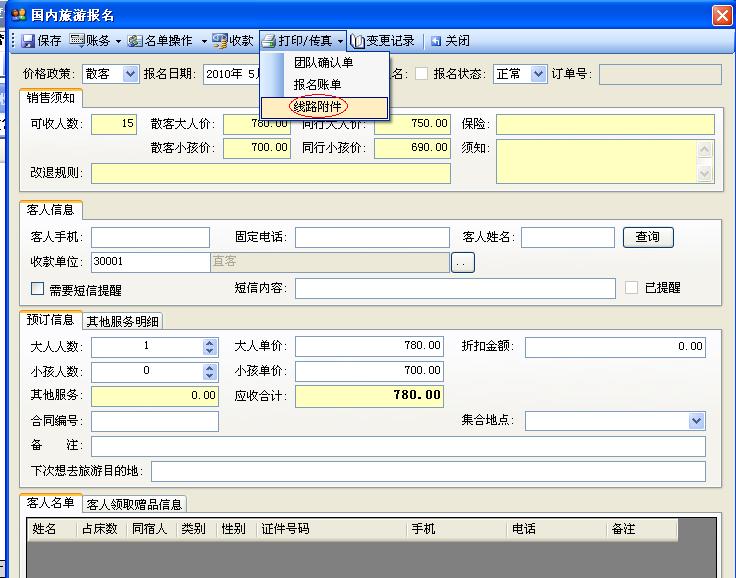The image size is (736, 578).
Task: Click the 查询 button
Action: coord(648,237)
